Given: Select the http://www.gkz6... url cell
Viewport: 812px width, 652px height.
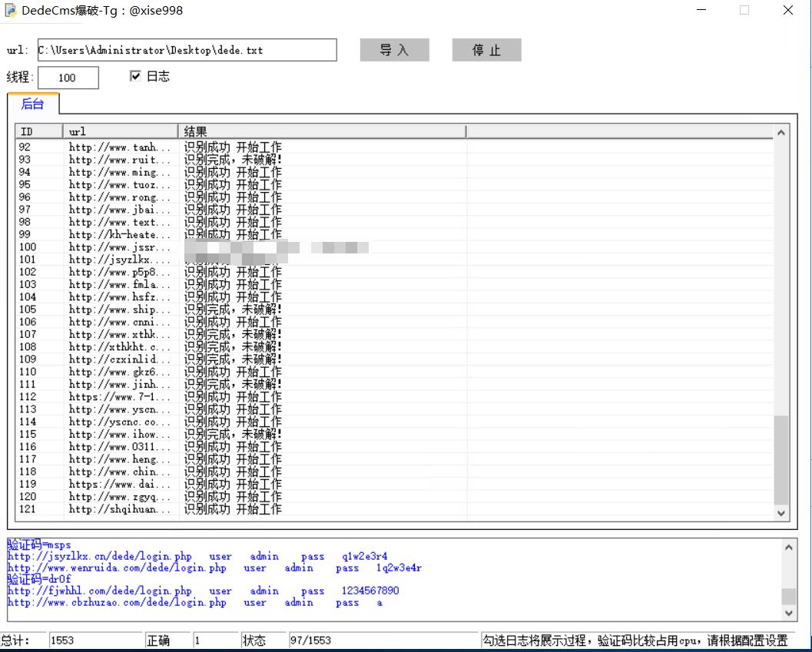Looking at the screenshot, I should [x=120, y=372].
